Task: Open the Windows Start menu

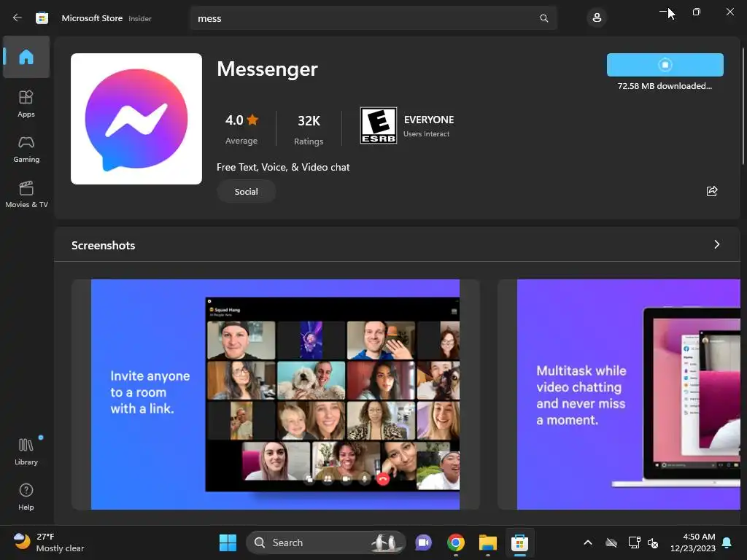Action: click(x=228, y=542)
